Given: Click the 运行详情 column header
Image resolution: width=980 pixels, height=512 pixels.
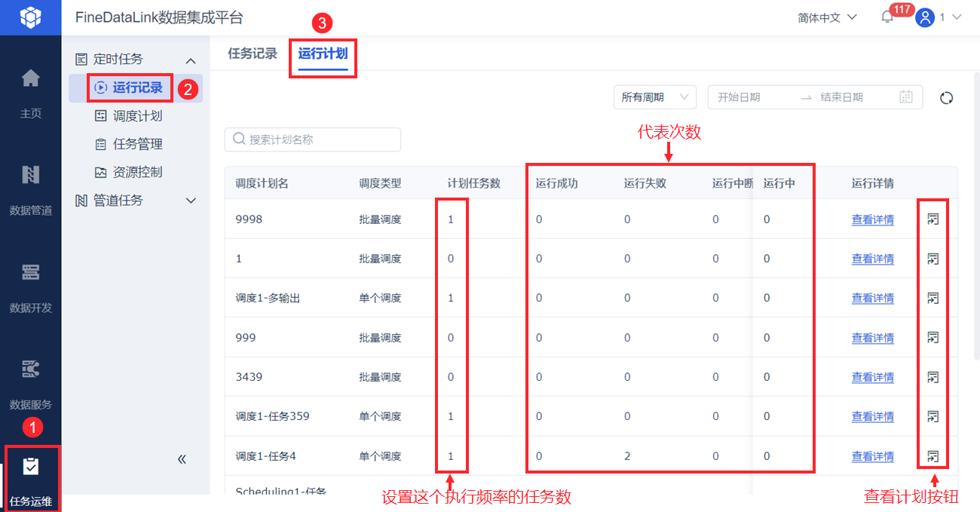Looking at the screenshot, I should coord(873,183).
